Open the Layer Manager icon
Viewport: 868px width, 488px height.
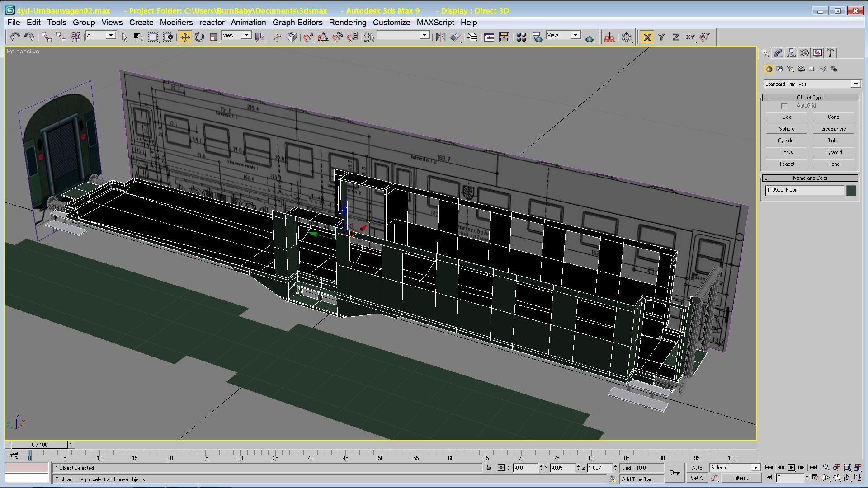(472, 37)
